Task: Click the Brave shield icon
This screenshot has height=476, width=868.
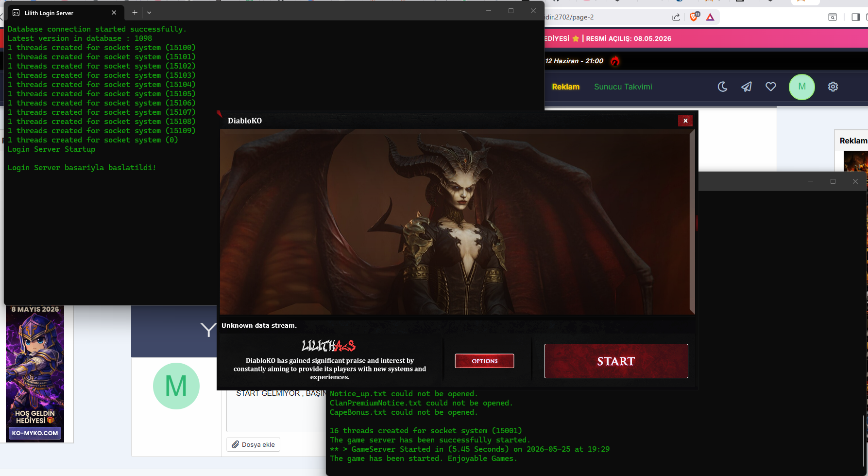Action: [x=694, y=17]
